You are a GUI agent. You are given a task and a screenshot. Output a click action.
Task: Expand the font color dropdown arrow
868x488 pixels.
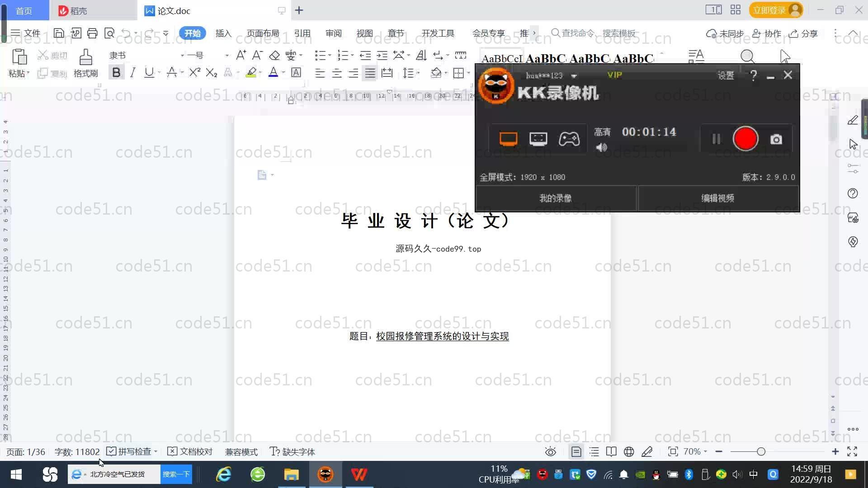283,73
